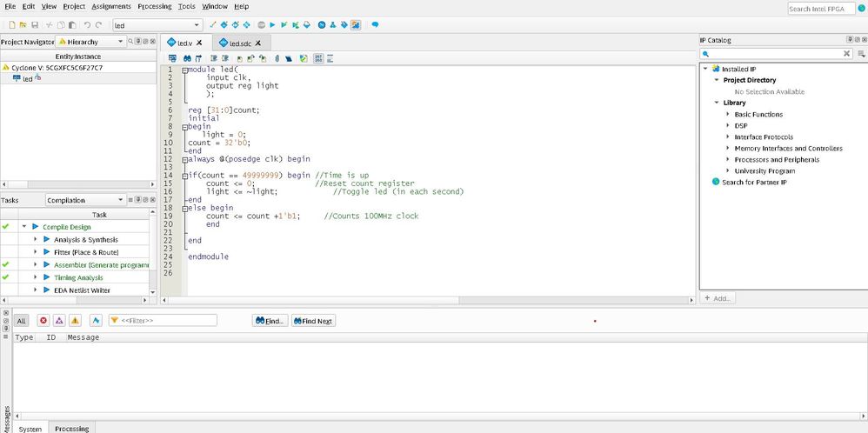Expand the Basic Functions library node
The height and width of the screenshot is (433, 868).
[x=728, y=114]
